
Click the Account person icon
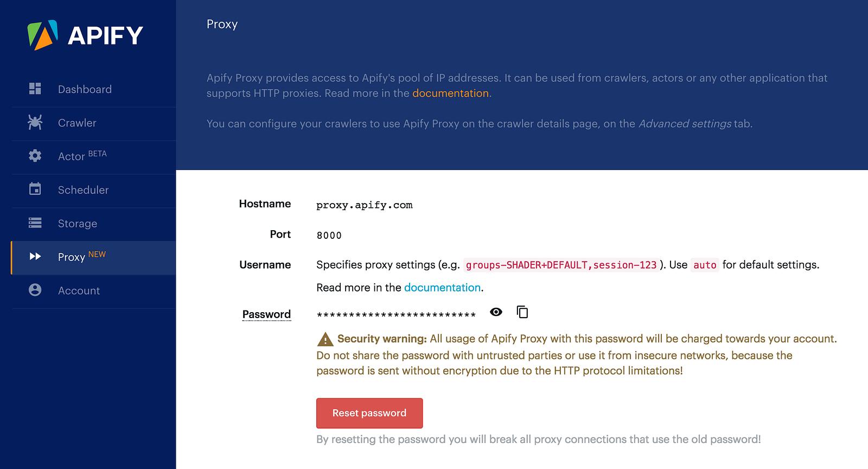click(35, 290)
